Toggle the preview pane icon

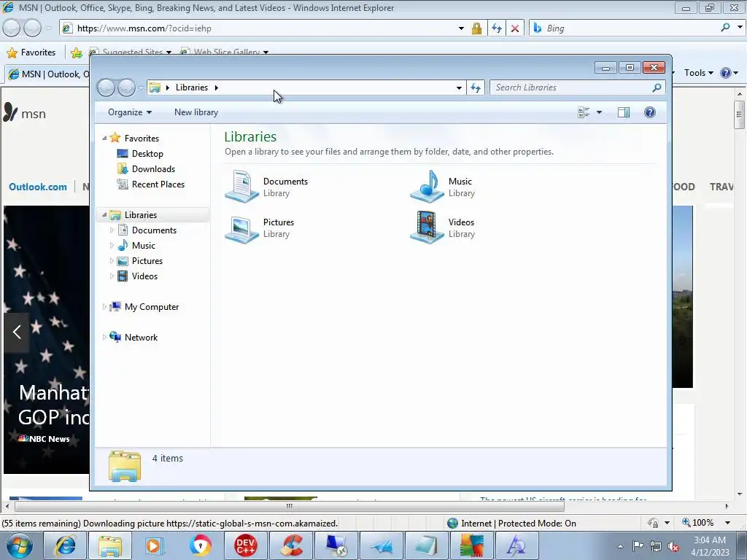pos(624,112)
